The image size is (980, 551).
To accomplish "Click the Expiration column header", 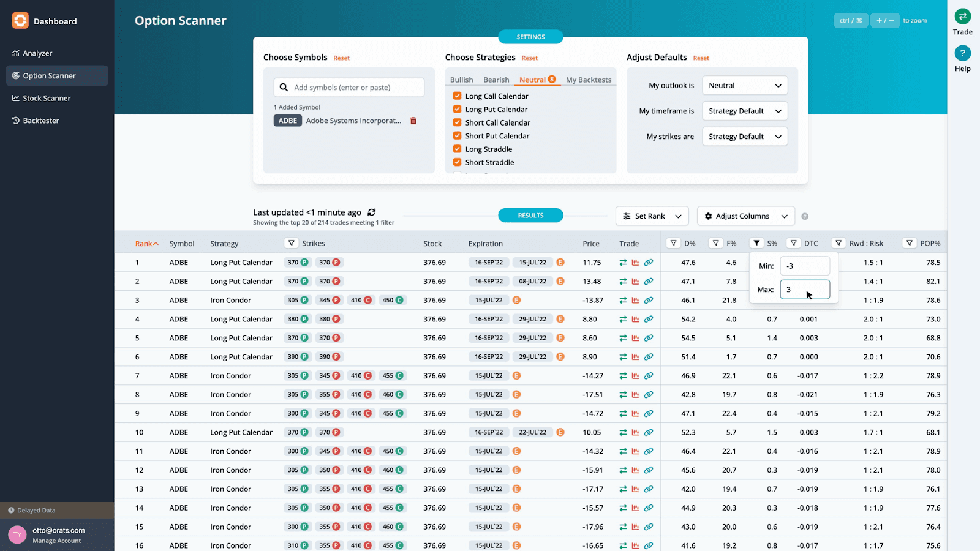I will (x=485, y=244).
